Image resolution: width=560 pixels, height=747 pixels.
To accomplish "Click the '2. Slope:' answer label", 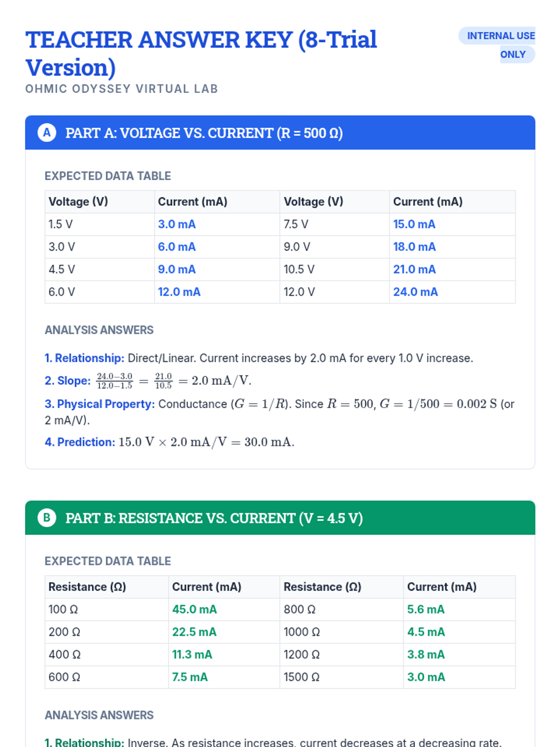I will click(68, 381).
